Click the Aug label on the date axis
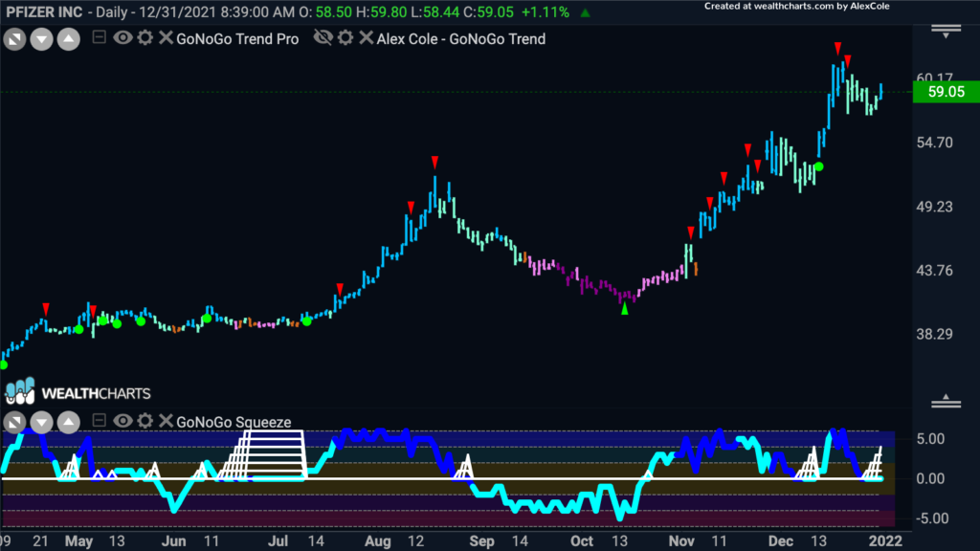Viewport: 980px width, 551px height. click(x=377, y=541)
